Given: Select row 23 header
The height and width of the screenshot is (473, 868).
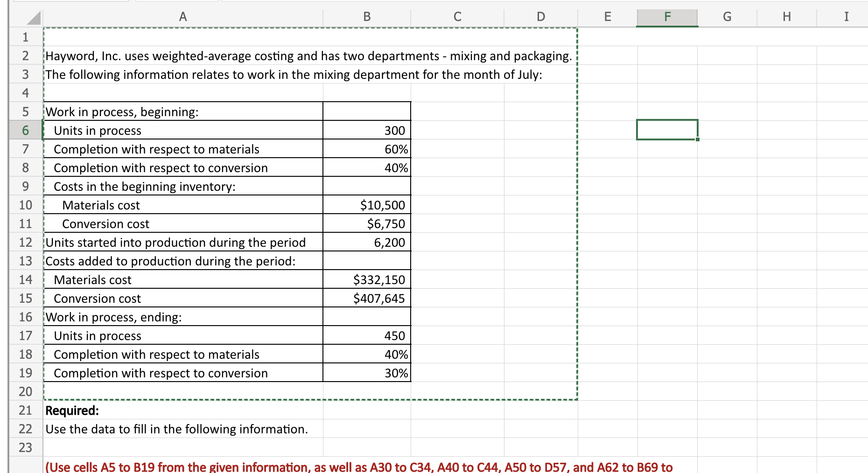Looking at the screenshot, I should 26,447.
